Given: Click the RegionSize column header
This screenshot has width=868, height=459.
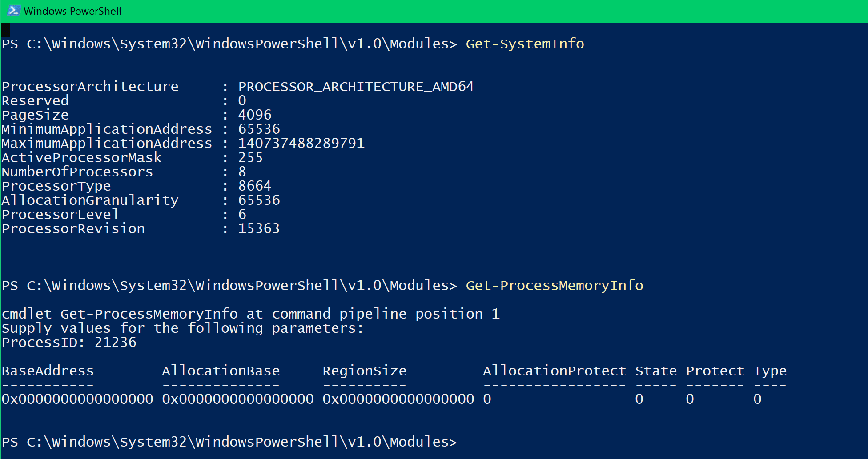Looking at the screenshot, I should [365, 371].
